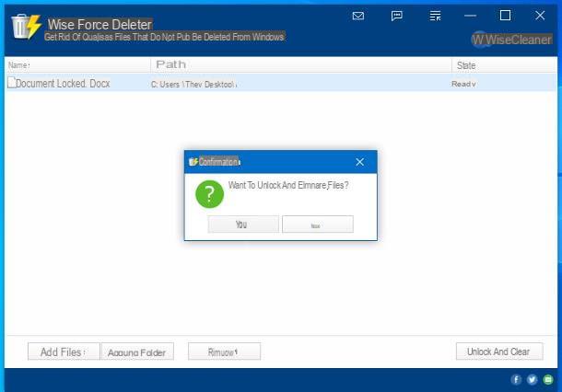Sort by the State column header
This screenshot has width=562, height=392.
coord(504,64)
